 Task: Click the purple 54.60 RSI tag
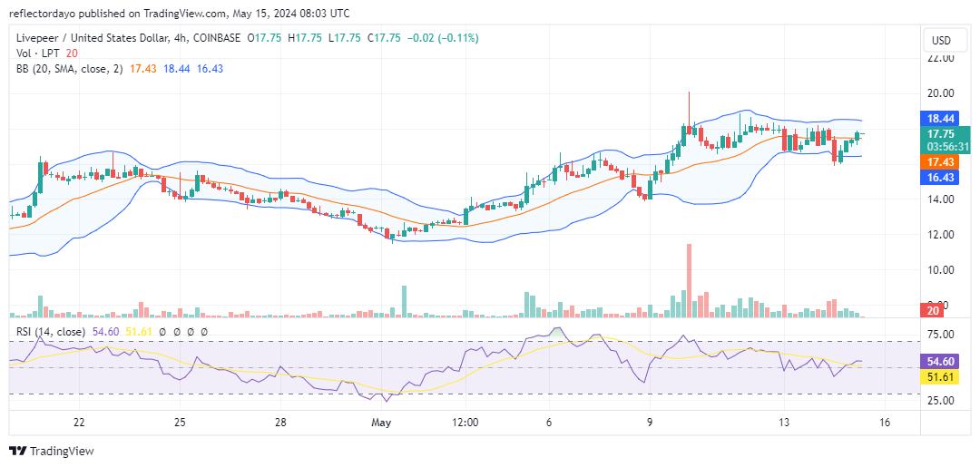tap(941, 361)
